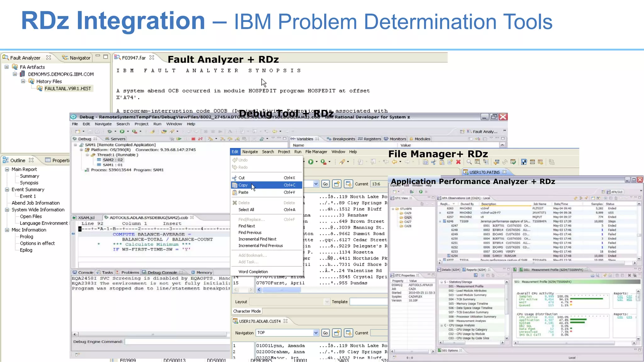Viewport: 644px width, 362px height.
Task: Click the FAULTANL.V9R1.HIST history file icon
Action: 40,88
